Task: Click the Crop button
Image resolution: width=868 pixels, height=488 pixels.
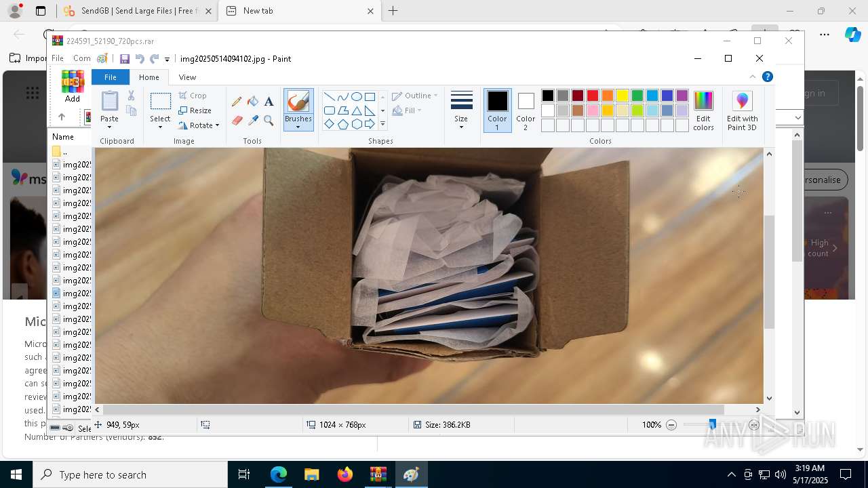Action: 193,96
